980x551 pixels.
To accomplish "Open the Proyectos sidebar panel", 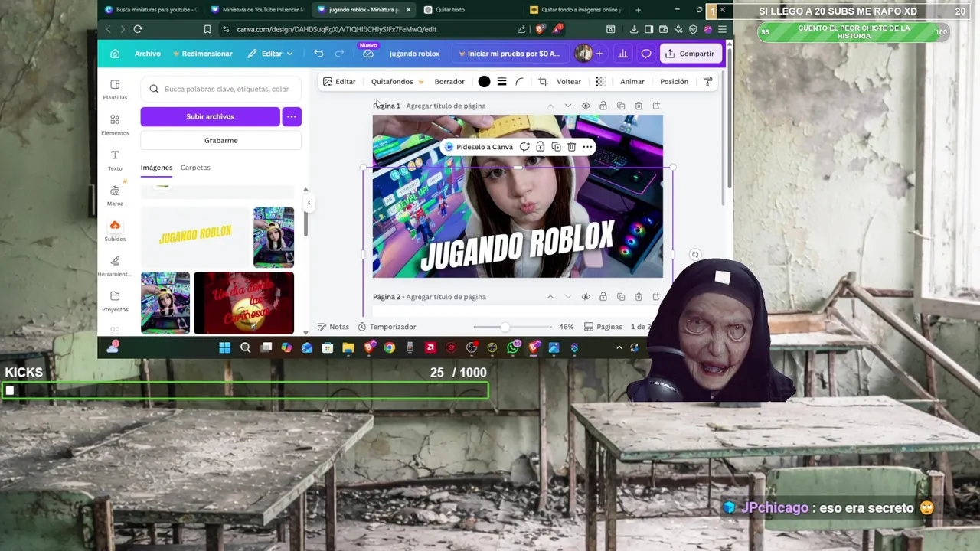I will 115,301.
